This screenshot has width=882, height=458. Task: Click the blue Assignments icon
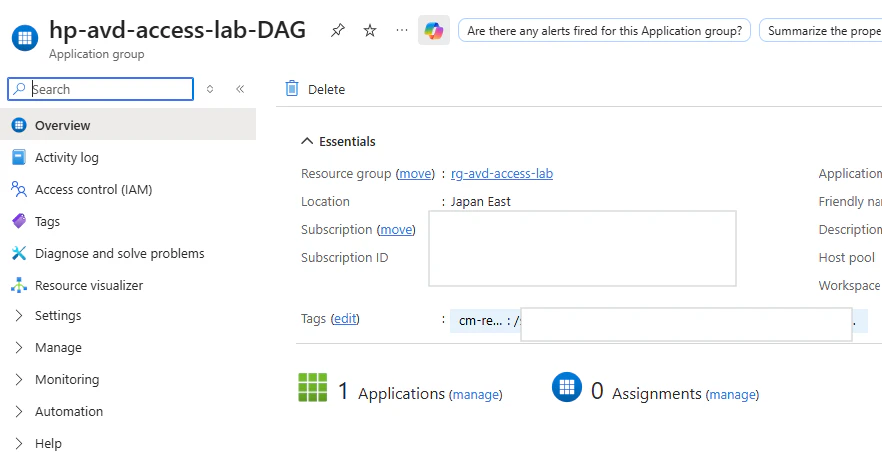(x=567, y=387)
